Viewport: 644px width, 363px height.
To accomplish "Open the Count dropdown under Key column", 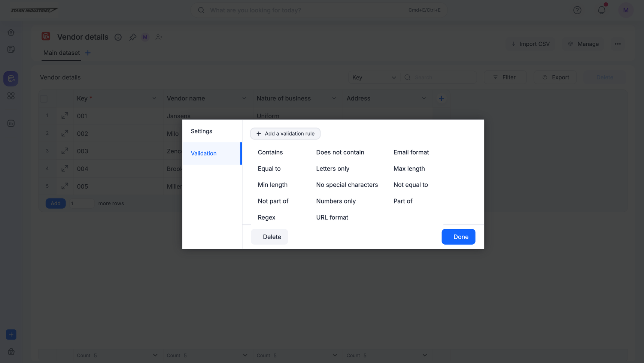I will pos(155,355).
